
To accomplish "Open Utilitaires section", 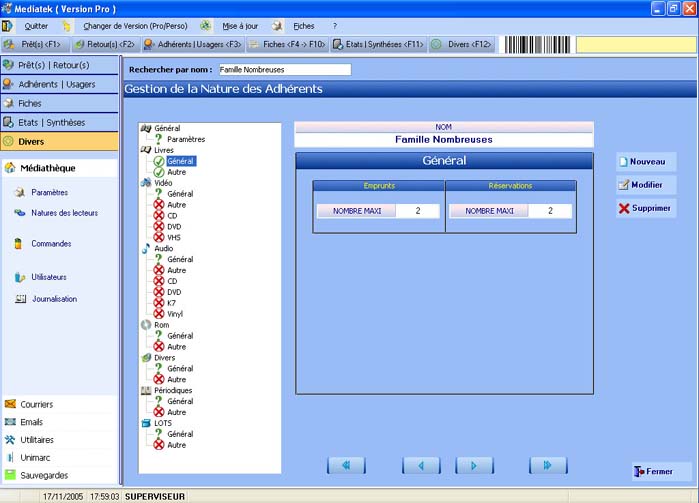I will click(x=37, y=440).
